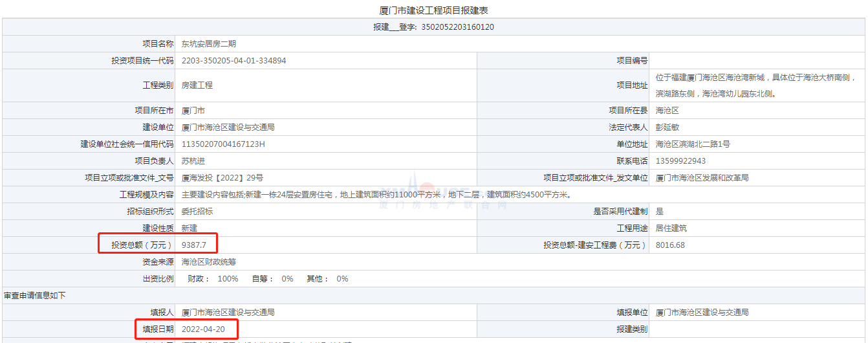The image size is (868, 343).
Task: Select issuing unit 厦门市海沧区发展和改革局
Action: [702, 178]
